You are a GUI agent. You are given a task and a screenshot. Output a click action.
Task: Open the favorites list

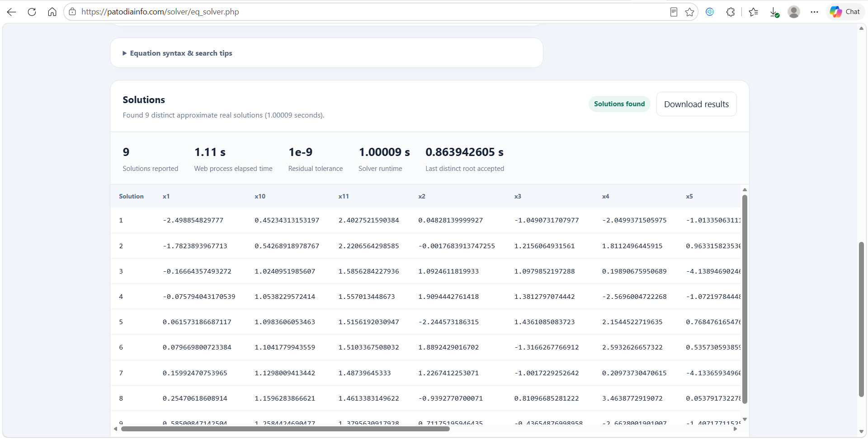[x=753, y=12]
